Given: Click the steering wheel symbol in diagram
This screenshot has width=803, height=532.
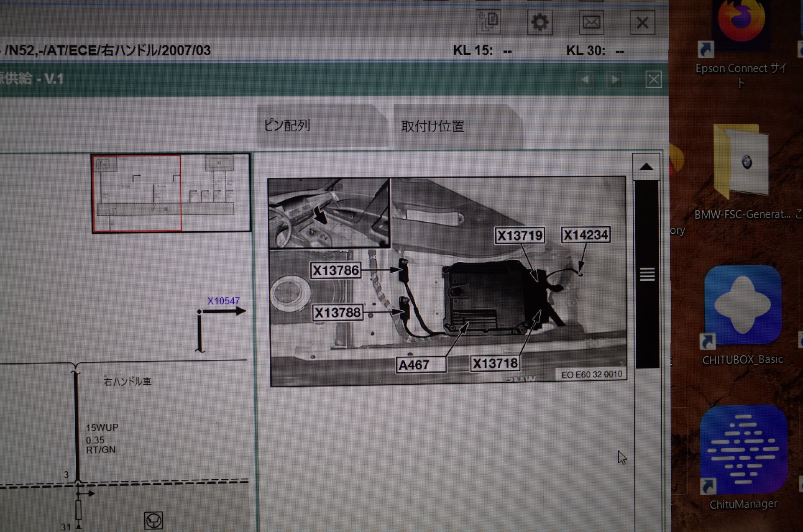Looking at the screenshot, I should 153,521.
